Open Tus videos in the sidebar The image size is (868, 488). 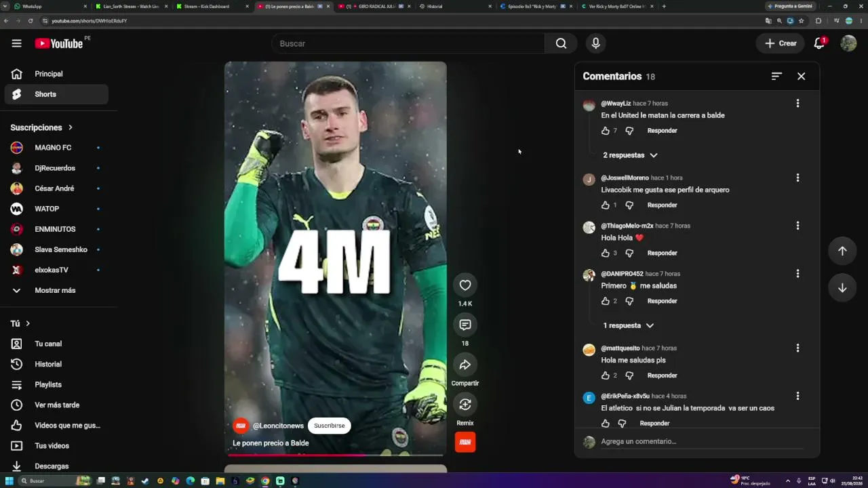click(x=56, y=445)
